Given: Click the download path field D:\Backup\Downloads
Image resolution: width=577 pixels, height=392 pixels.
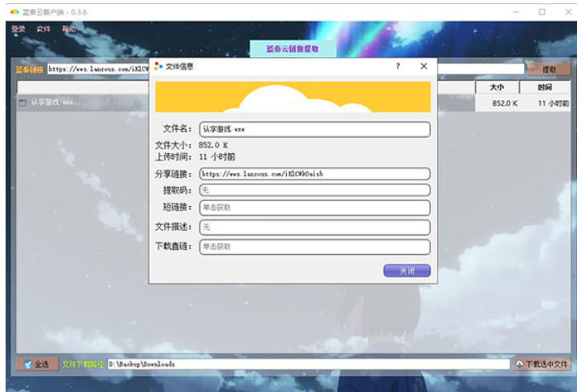Looking at the screenshot, I should point(308,364).
